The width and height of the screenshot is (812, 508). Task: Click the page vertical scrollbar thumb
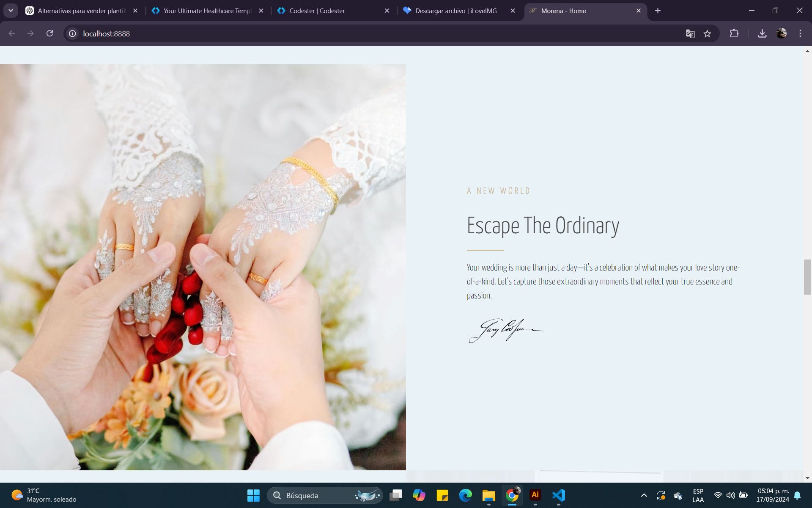click(807, 277)
